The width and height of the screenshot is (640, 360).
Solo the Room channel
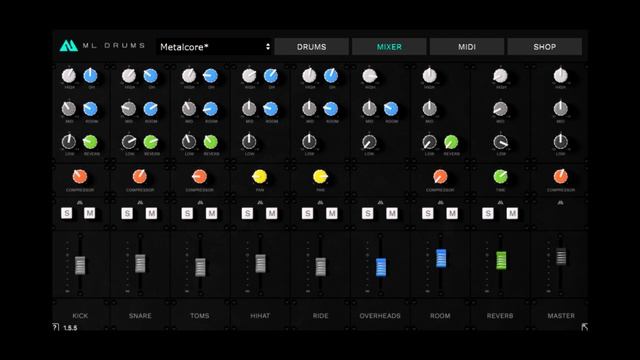pos(427,213)
